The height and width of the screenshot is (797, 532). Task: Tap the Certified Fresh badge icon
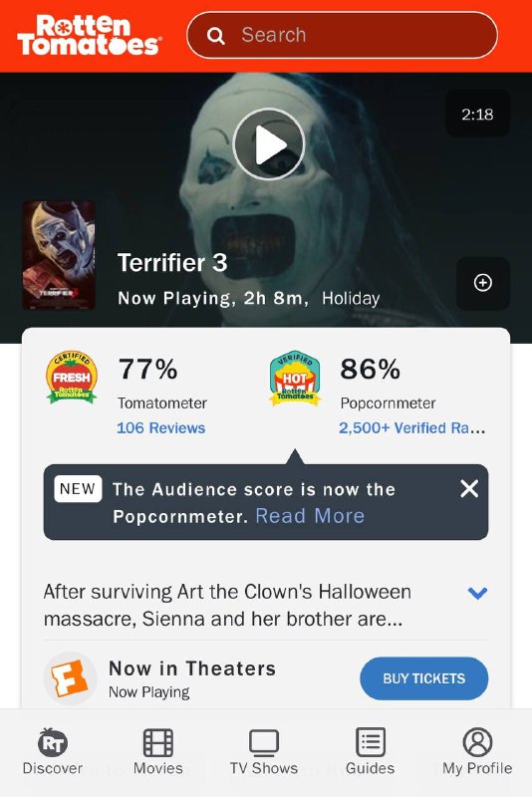tap(72, 378)
